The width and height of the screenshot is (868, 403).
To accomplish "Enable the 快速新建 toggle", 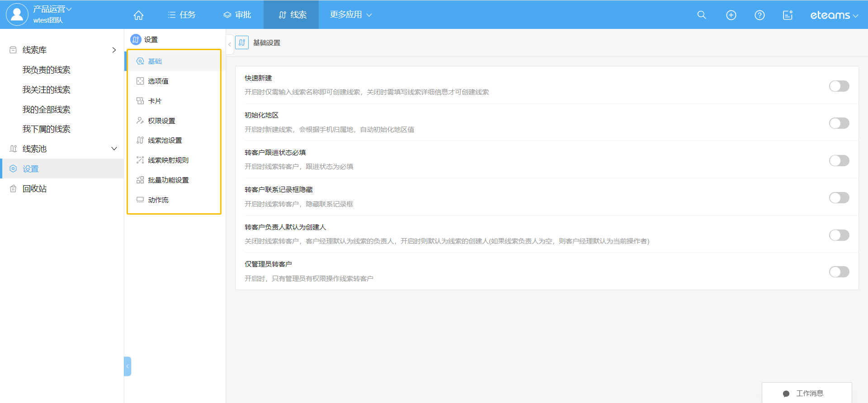I will tap(839, 86).
